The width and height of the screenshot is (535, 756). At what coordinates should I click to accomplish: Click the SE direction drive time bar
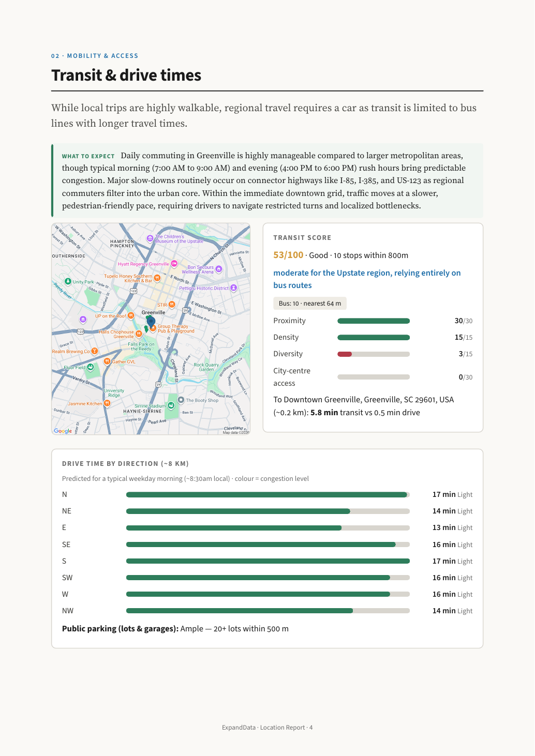268,545
